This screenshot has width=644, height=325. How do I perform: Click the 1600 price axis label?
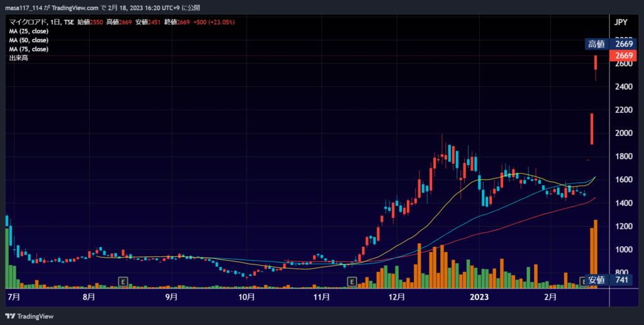(x=623, y=180)
